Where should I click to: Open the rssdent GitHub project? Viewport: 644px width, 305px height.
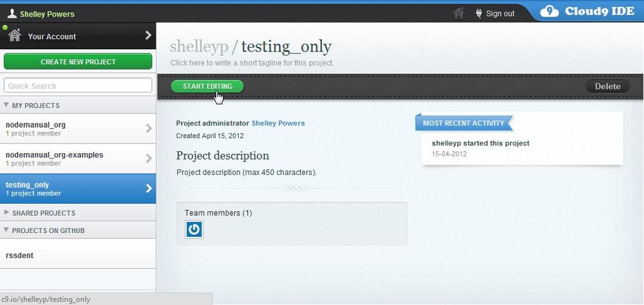point(78,255)
